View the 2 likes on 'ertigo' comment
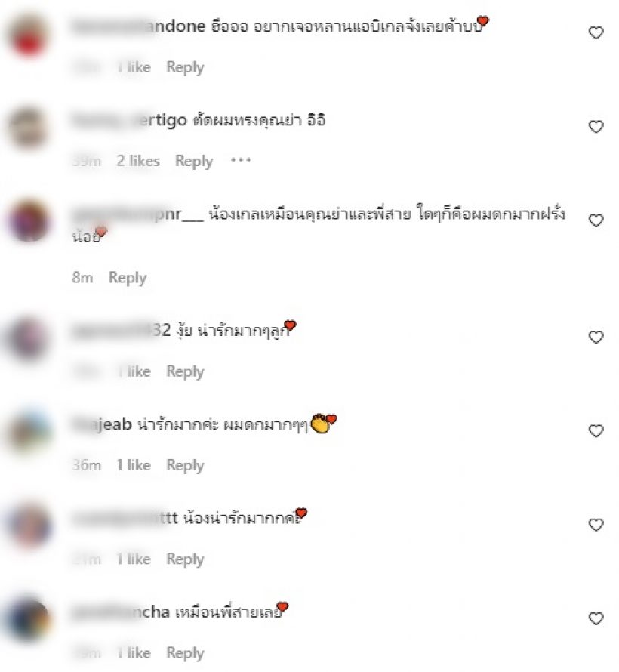This screenshot has width=619, height=672. point(138,161)
